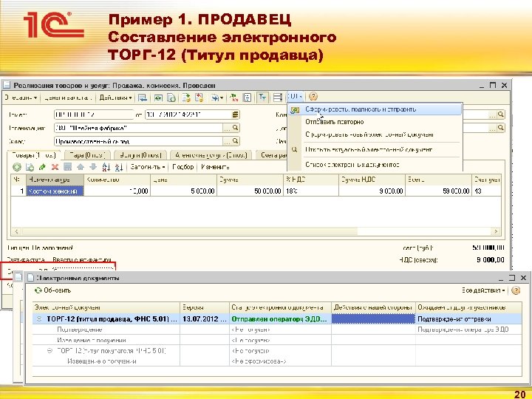
Task: Click the '% НДС' cell showing 18%
Action: (311, 191)
